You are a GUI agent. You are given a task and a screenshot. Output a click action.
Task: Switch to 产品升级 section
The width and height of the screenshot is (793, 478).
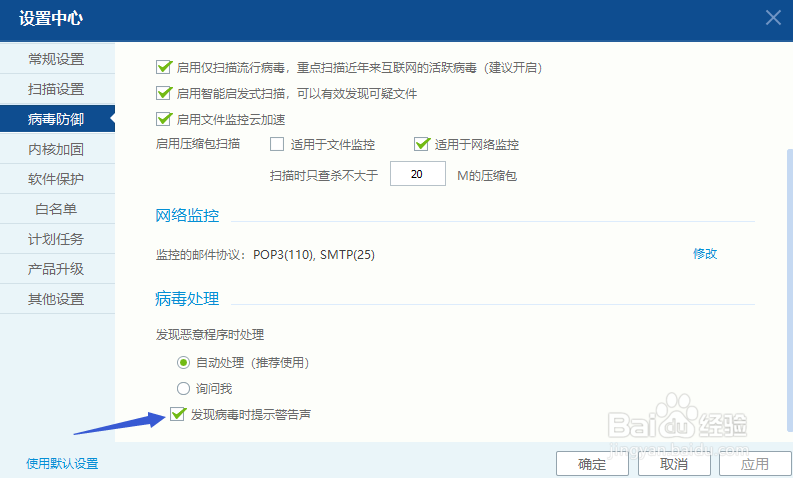tap(57, 269)
